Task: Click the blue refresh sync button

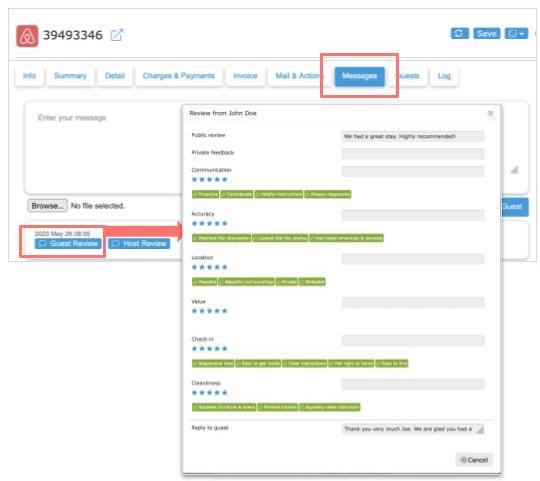Action: tap(460, 33)
